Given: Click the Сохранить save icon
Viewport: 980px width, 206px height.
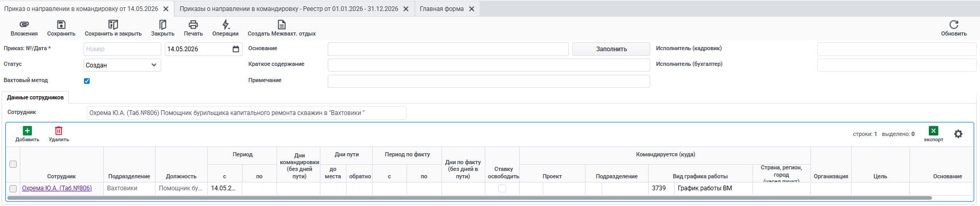Looking at the screenshot, I should pos(61,25).
